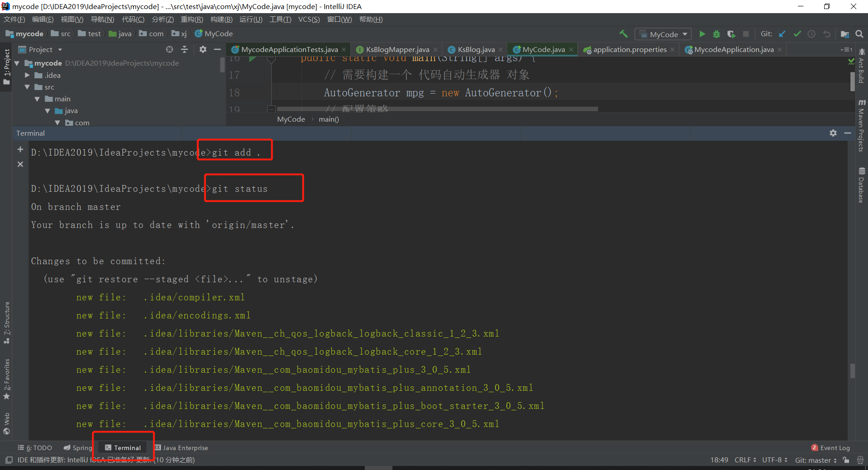This screenshot has width=868, height=470.
Task: Click Git commit checkmark icon
Action: 797,34
